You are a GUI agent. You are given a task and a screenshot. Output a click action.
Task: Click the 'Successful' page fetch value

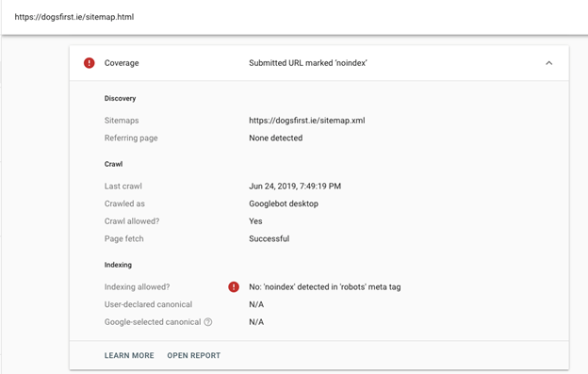(x=269, y=238)
